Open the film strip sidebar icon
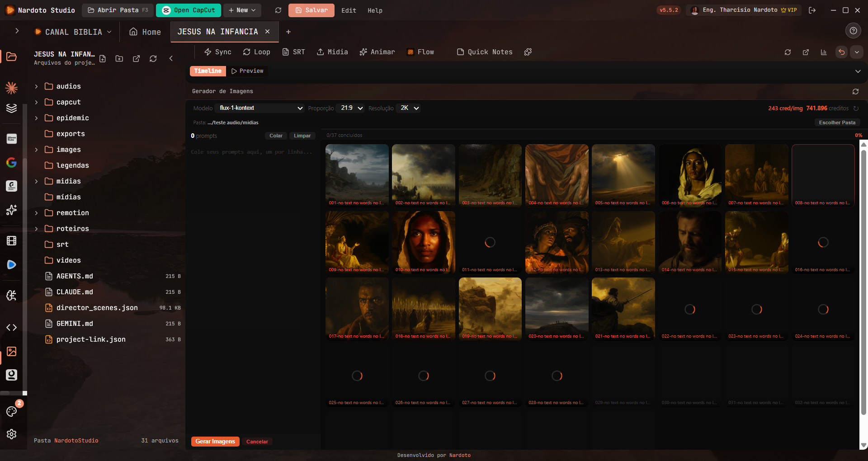This screenshot has width=868, height=461. coord(12,240)
